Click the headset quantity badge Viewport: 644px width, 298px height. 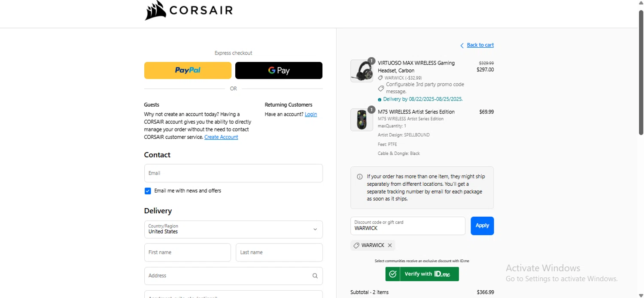(x=371, y=61)
